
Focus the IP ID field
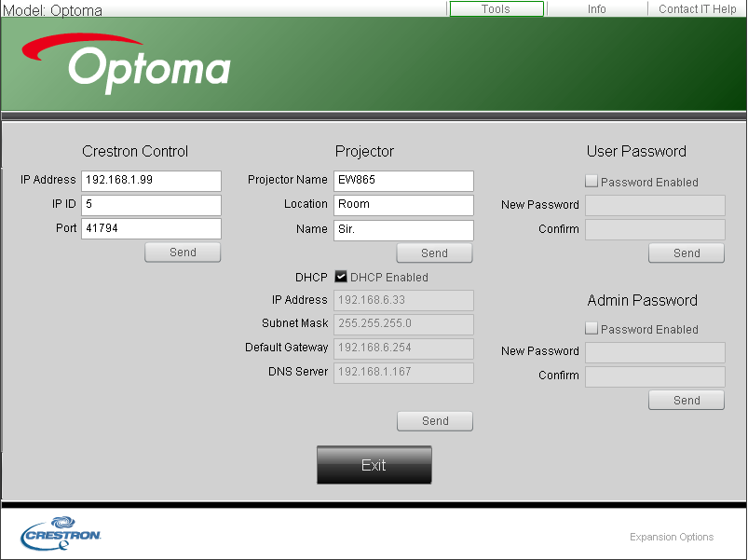coord(151,205)
